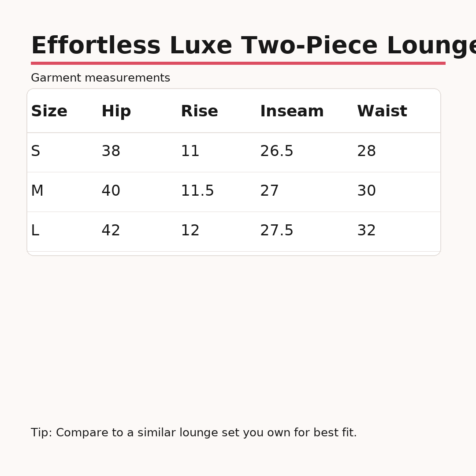Viewport: 476px width, 476px height.
Task: Select the M size row label
Action: point(37,191)
